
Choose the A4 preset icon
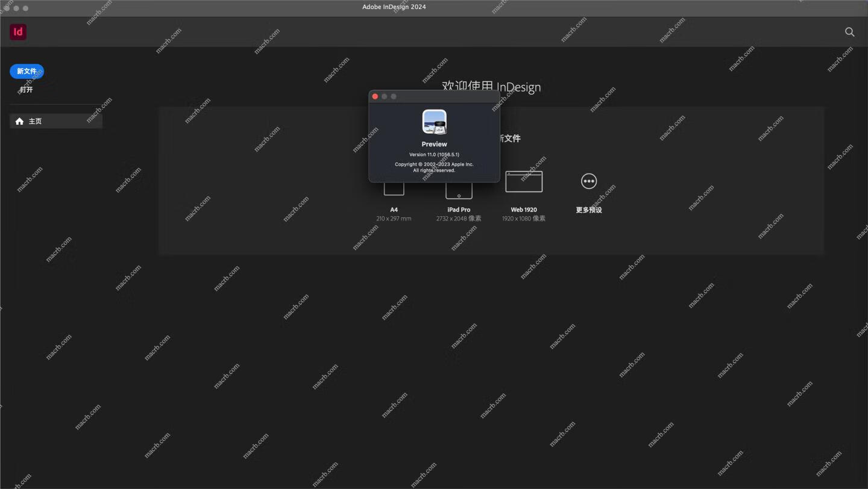pyautogui.click(x=394, y=188)
